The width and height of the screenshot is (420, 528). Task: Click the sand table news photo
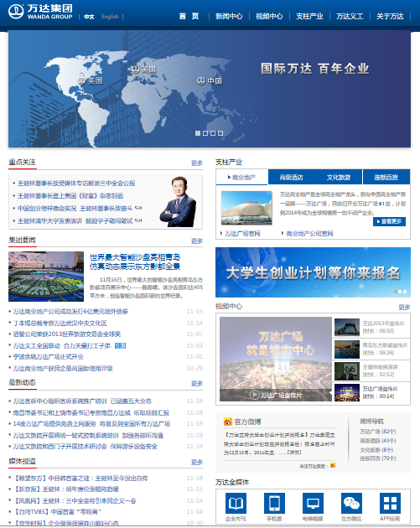coord(46,277)
